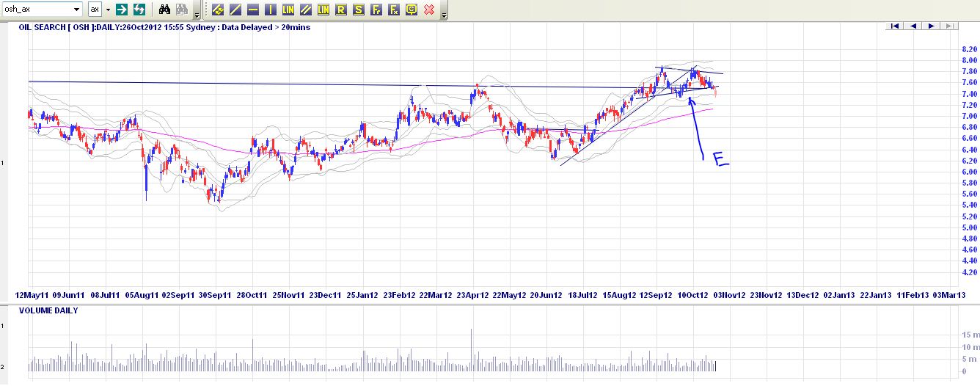Image resolution: width=980 pixels, height=386 pixels.
Task: Select the diagonal trend line tool
Action: click(x=235, y=10)
